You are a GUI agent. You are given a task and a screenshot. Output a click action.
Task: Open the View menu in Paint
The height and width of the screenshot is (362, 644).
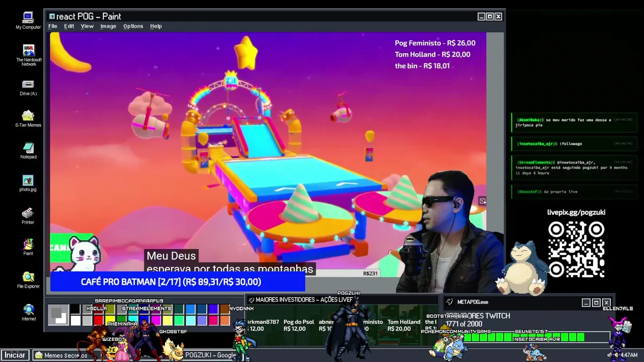click(87, 26)
